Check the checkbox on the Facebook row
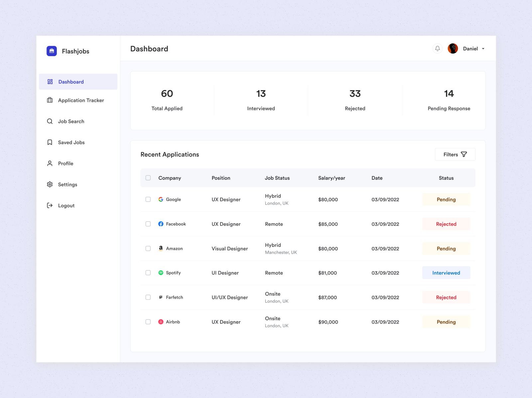The height and width of the screenshot is (398, 532). (x=148, y=224)
